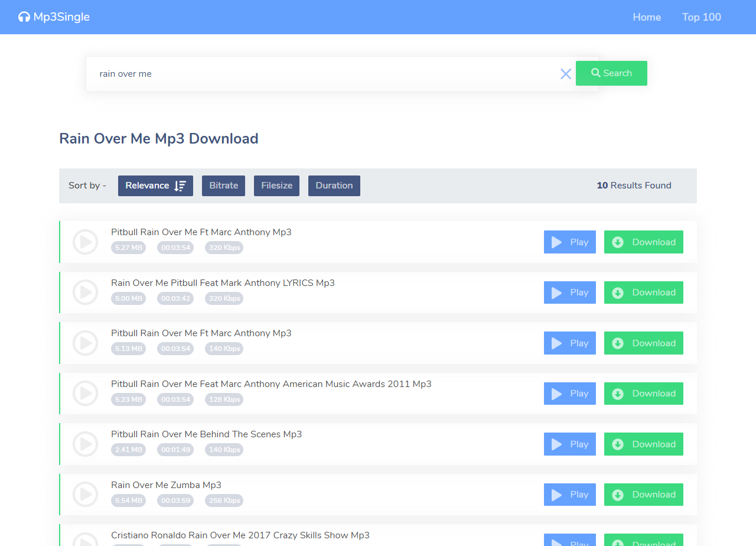The height and width of the screenshot is (546, 756).
Task: Click the 320 Kbps bitrate badge on the first result
Action: [224, 248]
